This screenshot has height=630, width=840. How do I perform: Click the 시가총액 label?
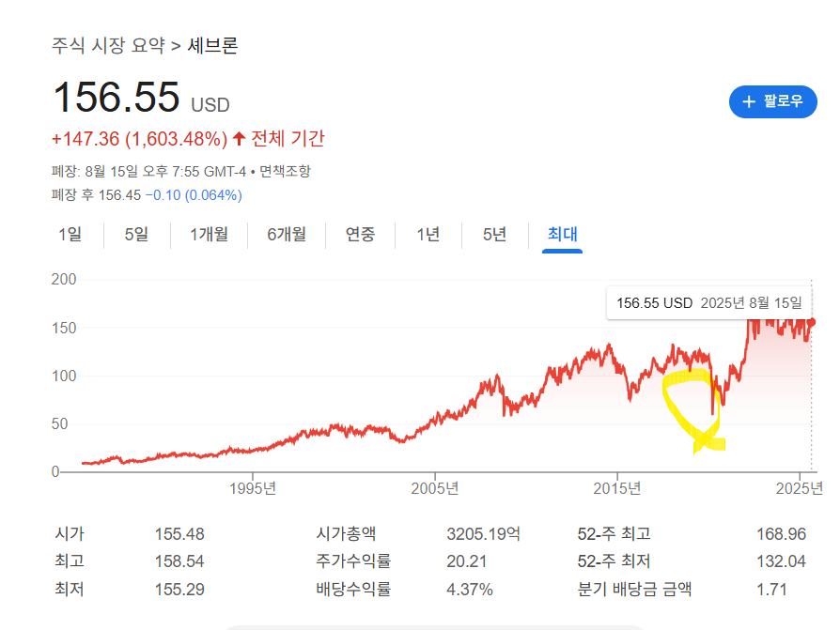[x=346, y=533]
